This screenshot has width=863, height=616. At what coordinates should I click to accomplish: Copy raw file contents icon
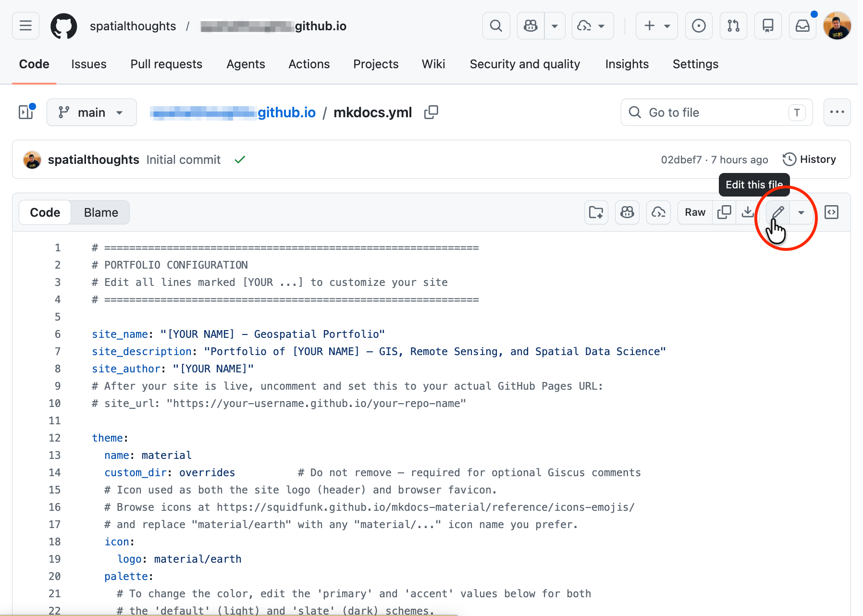coord(724,212)
